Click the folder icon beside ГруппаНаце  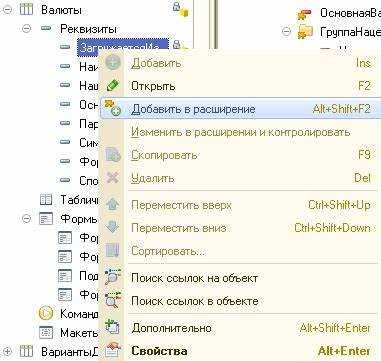[305, 32]
